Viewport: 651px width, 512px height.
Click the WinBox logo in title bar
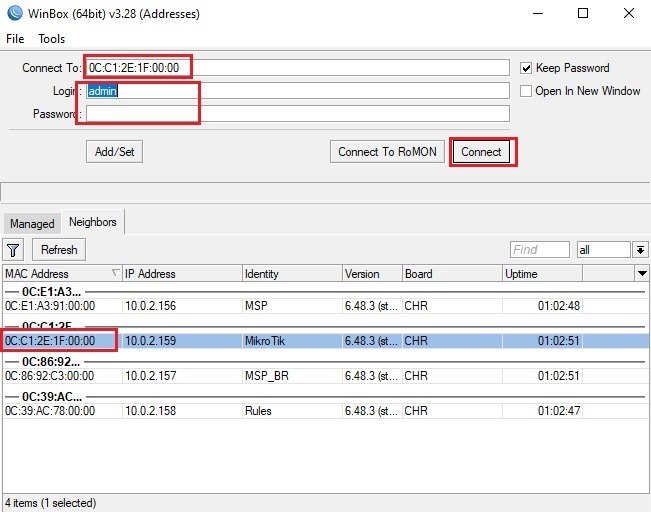coord(15,13)
